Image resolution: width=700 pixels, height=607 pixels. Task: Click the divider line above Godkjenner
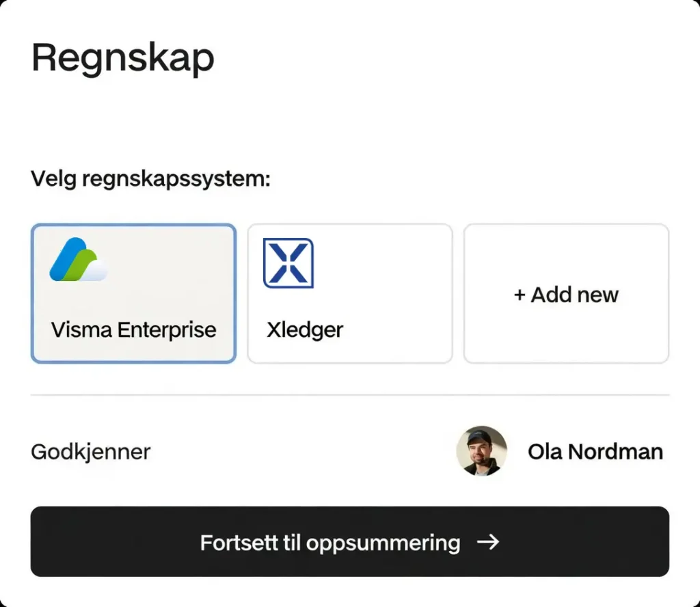coord(349,395)
